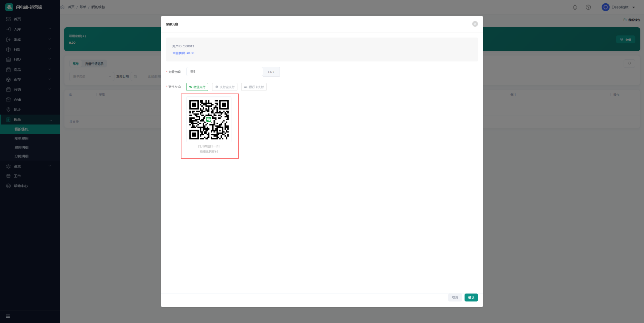Click the CNY currency label

(271, 72)
